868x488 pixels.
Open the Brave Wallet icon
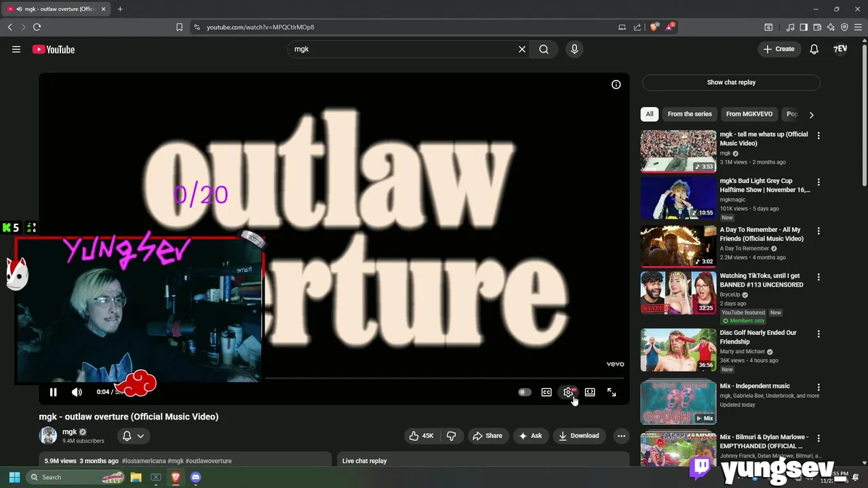[x=817, y=27]
